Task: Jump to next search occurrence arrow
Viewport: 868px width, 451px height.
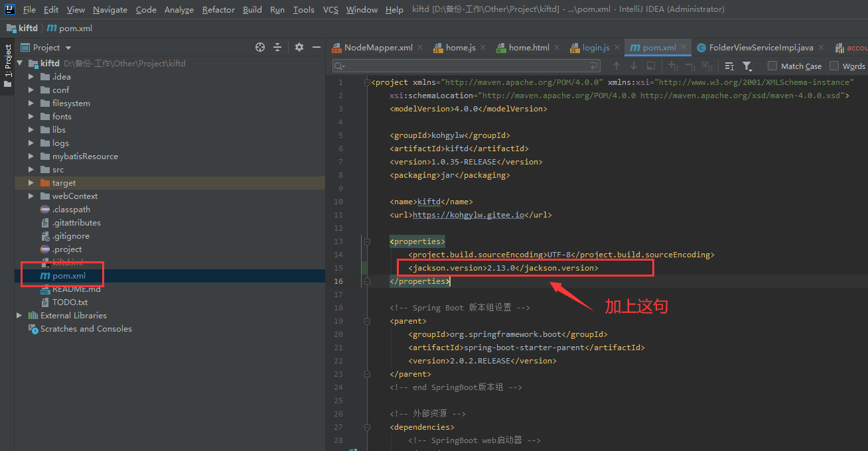Action: tap(634, 66)
